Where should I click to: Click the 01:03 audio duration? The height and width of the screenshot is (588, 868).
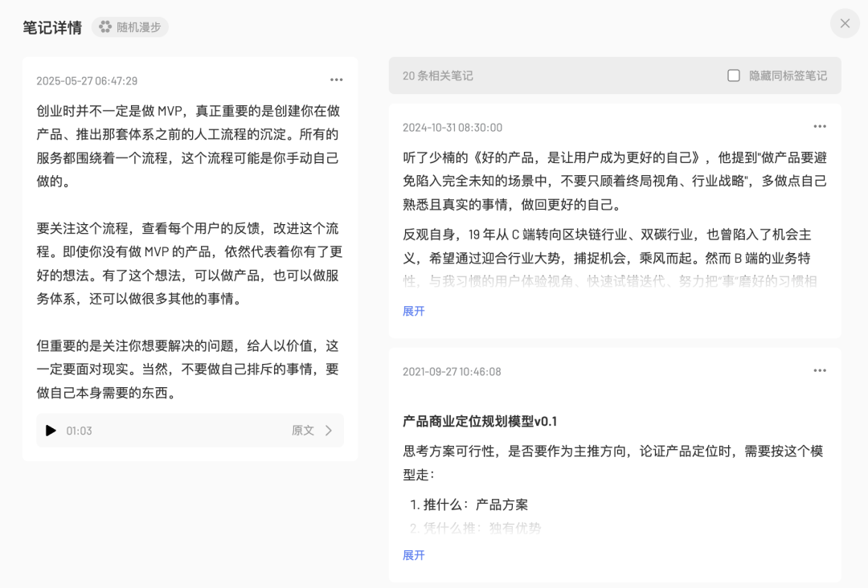point(79,431)
